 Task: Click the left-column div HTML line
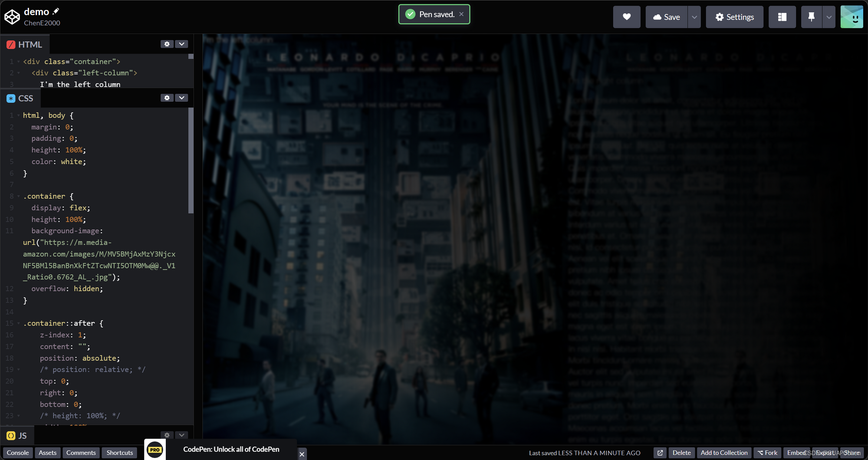(x=84, y=73)
